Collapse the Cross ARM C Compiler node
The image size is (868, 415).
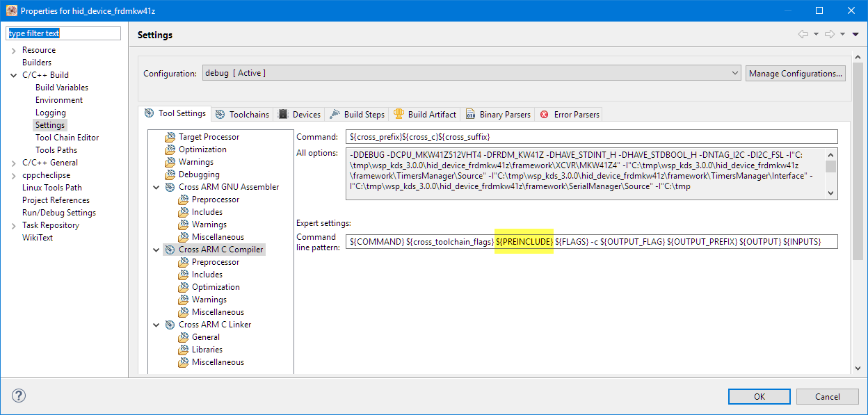coord(156,250)
